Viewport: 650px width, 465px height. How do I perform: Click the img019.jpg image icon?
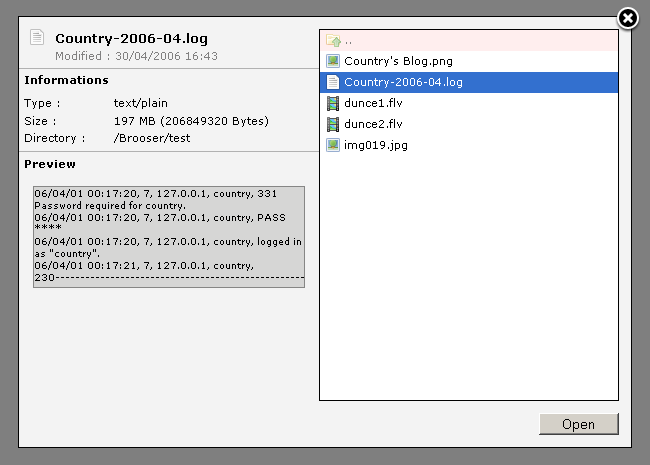pyautogui.click(x=333, y=145)
